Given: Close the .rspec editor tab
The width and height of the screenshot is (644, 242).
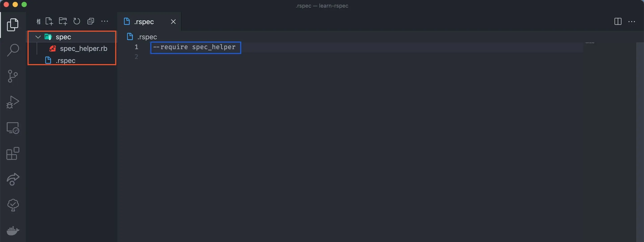Looking at the screenshot, I should coord(173,22).
